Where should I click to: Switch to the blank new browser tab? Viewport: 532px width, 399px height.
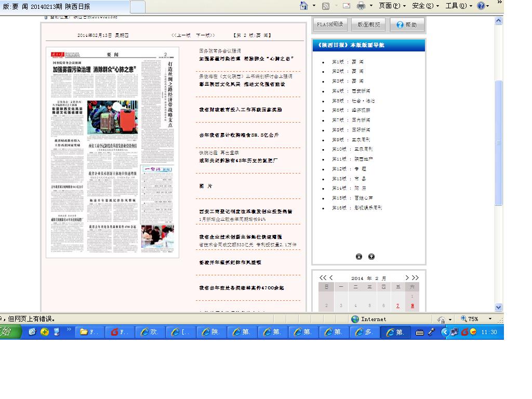coord(137,7)
